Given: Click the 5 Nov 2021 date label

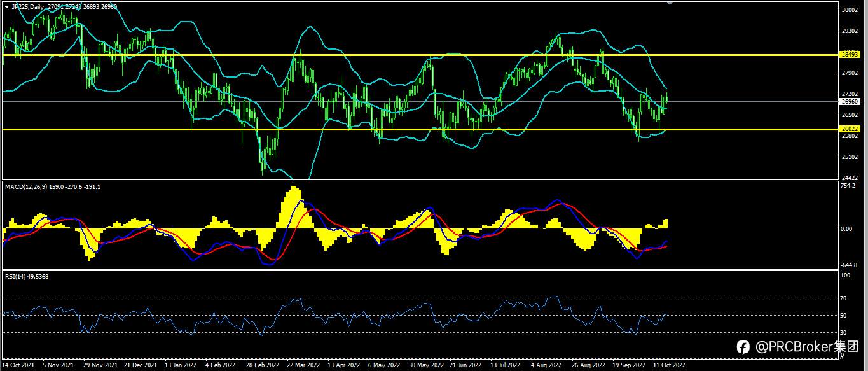Looking at the screenshot, I should (x=59, y=366).
